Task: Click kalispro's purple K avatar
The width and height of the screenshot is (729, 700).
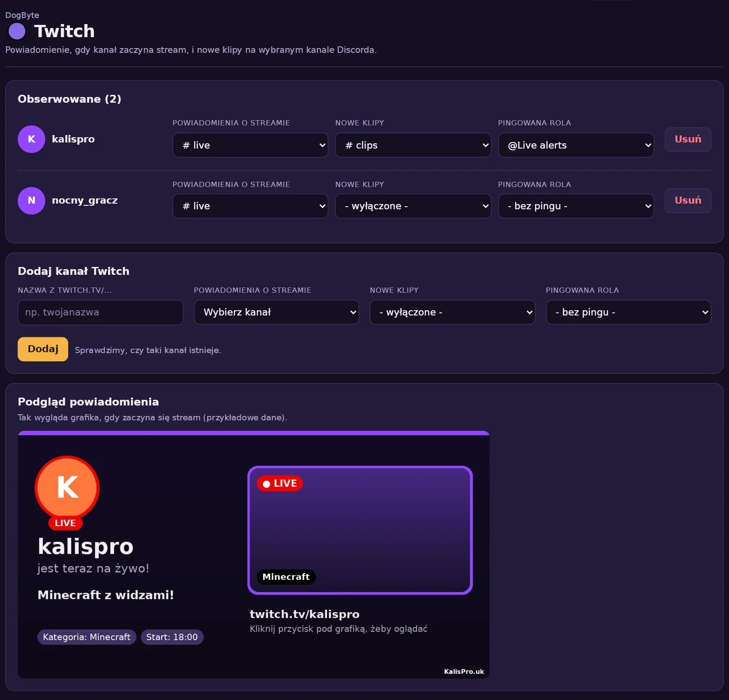Action: click(31, 139)
